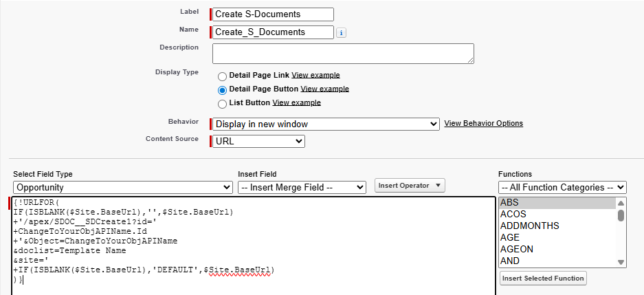Expand the Select Field Type Opportunity dropdown
Viewport: 644px width, 295px height.
pos(123,187)
